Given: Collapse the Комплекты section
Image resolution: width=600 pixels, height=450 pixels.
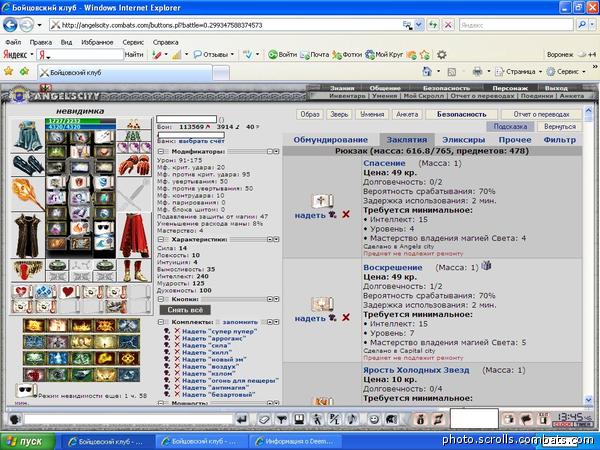Looking at the screenshot, I should [161, 322].
